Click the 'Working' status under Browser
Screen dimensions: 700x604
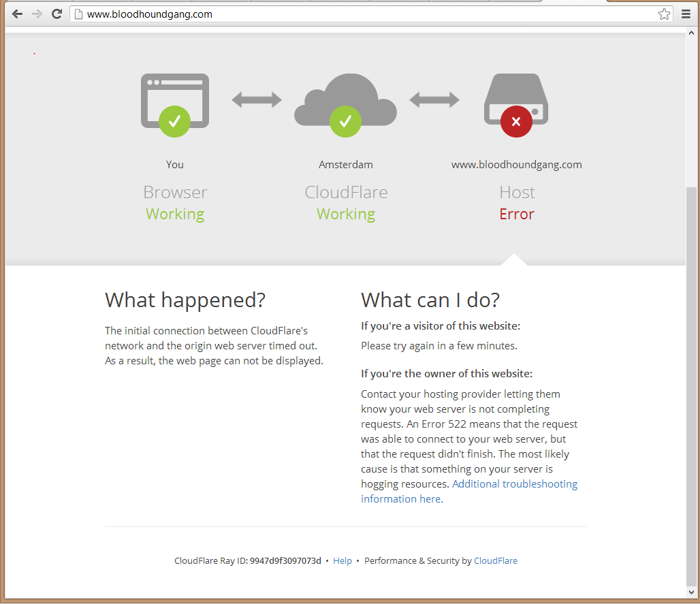tap(175, 214)
